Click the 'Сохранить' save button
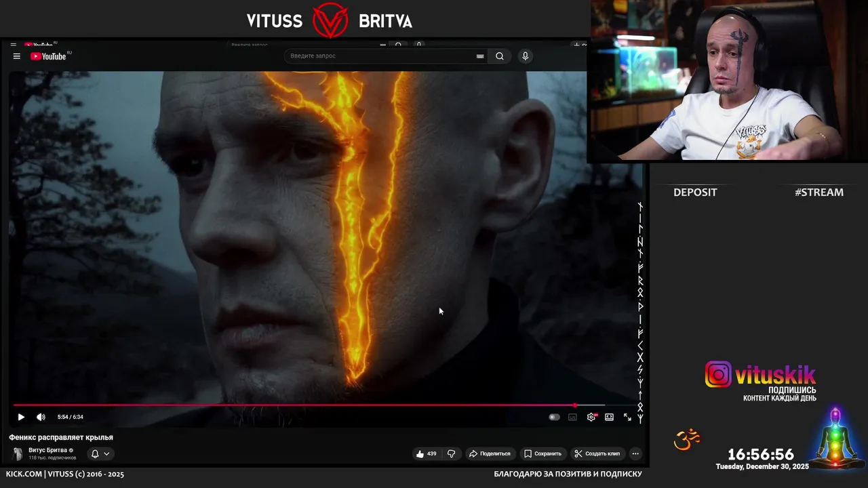868x488 pixels. coord(542,453)
